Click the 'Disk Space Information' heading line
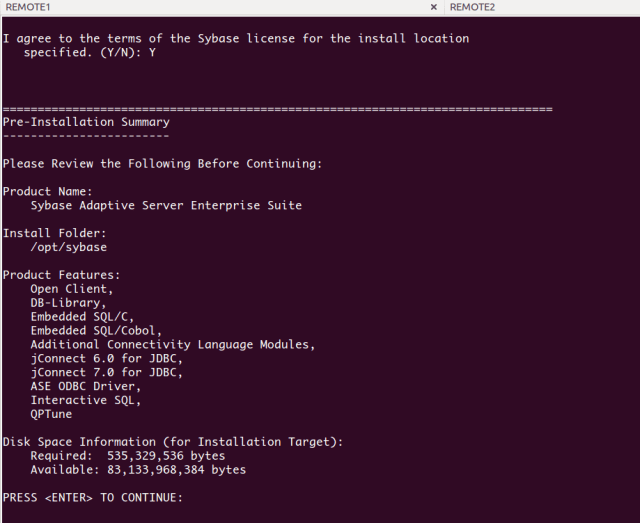The image size is (640, 523). 173,442
